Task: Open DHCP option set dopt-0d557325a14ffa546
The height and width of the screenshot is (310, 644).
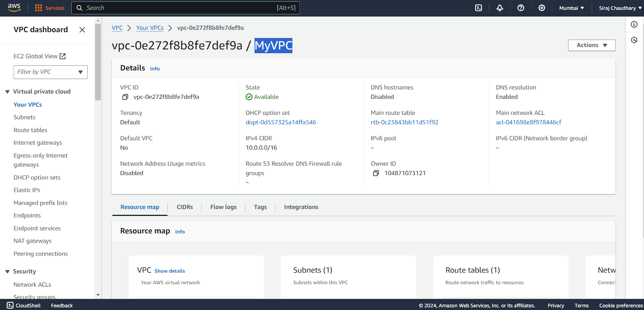Action: pyautogui.click(x=281, y=123)
